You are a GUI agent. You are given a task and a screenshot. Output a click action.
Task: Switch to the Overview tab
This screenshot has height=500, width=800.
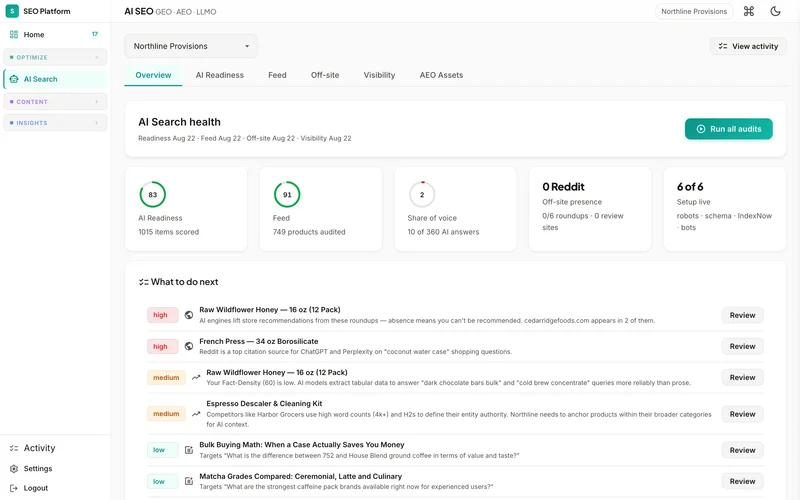(x=153, y=75)
